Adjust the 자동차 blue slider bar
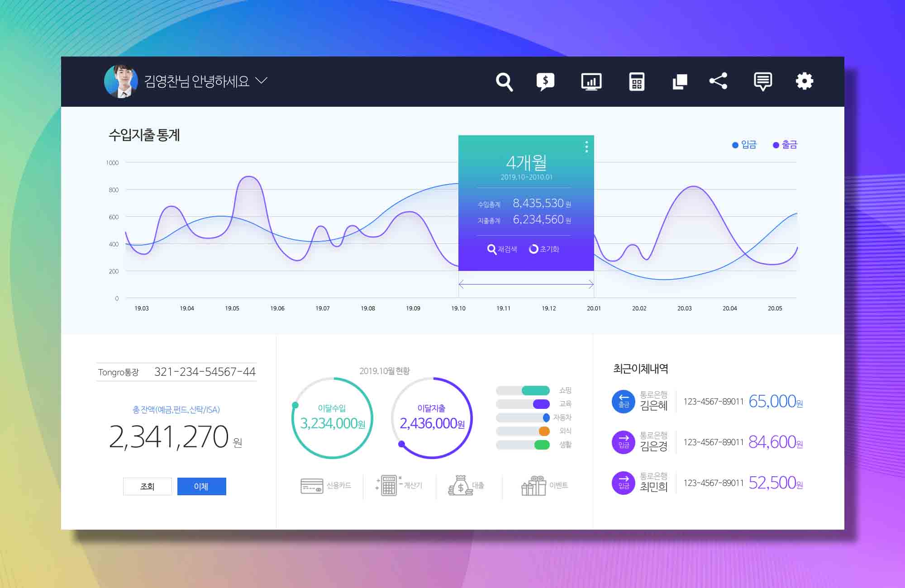The width and height of the screenshot is (905, 588). coord(523,417)
